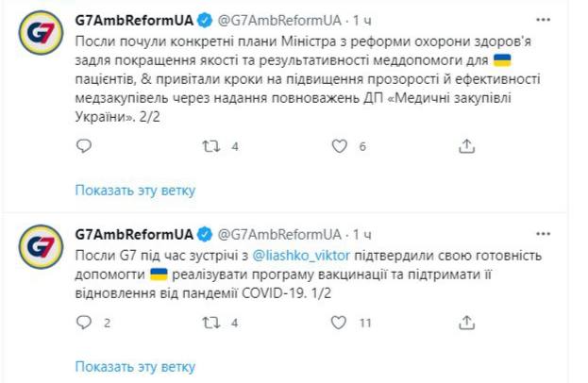Like the first tweet with 6 likes
The image size is (588, 383).
tap(340, 146)
